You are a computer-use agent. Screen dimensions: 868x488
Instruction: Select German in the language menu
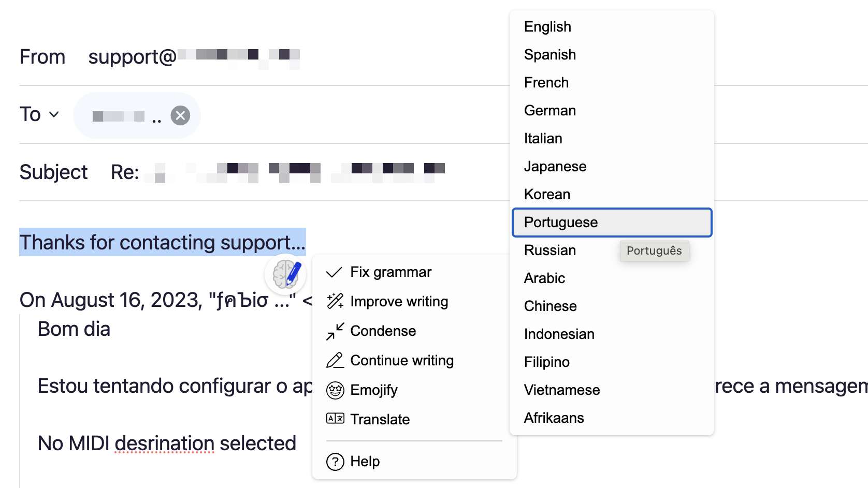pos(549,110)
